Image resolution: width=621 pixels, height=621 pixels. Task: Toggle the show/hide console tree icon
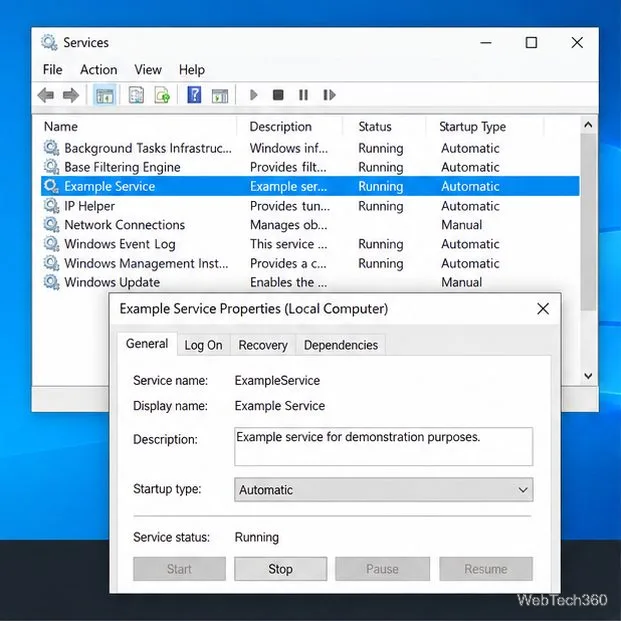click(x=105, y=95)
